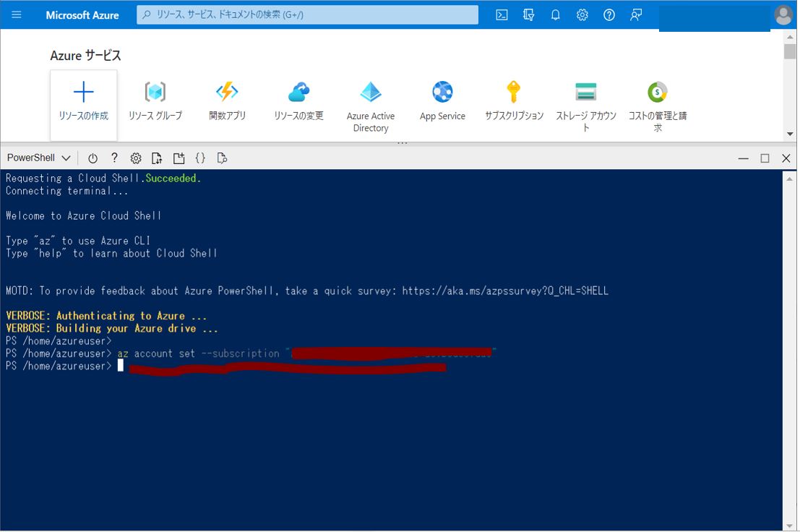The width and height of the screenshot is (800, 532).
Task: Click the Cloud Shell help question mark
Action: tap(114, 158)
